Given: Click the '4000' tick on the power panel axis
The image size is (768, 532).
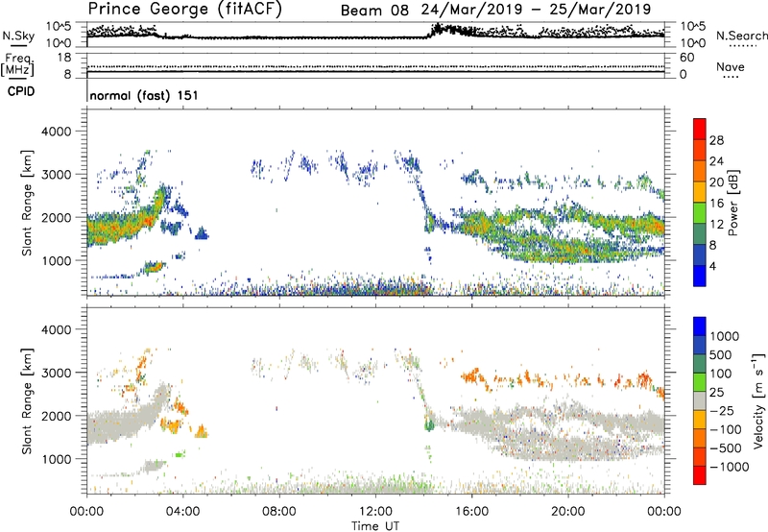Looking at the screenshot, I should (x=57, y=132).
